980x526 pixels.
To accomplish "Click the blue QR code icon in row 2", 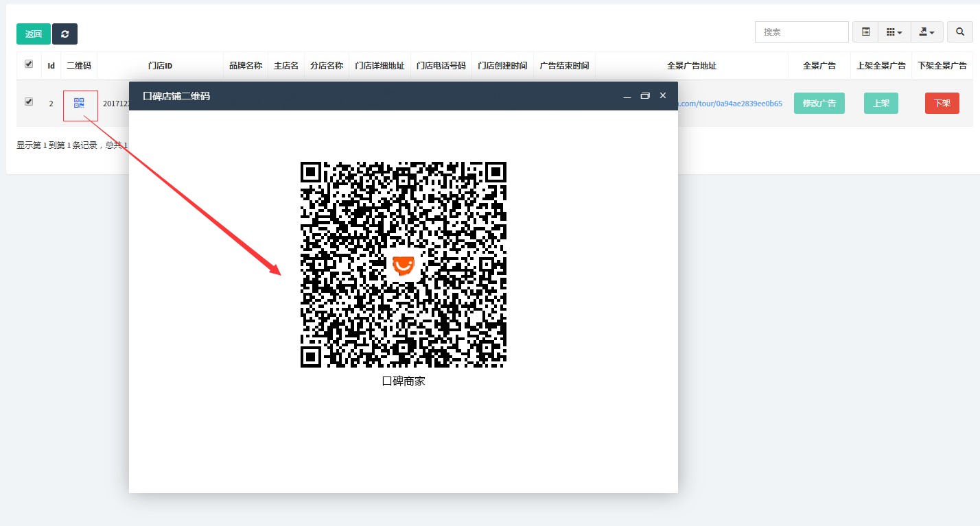I will (x=79, y=103).
